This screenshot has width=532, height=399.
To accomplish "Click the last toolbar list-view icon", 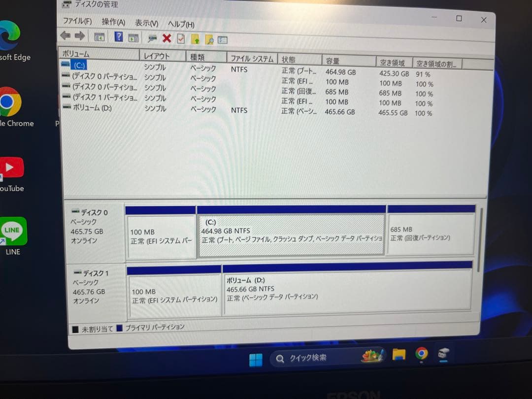I will 223,40.
